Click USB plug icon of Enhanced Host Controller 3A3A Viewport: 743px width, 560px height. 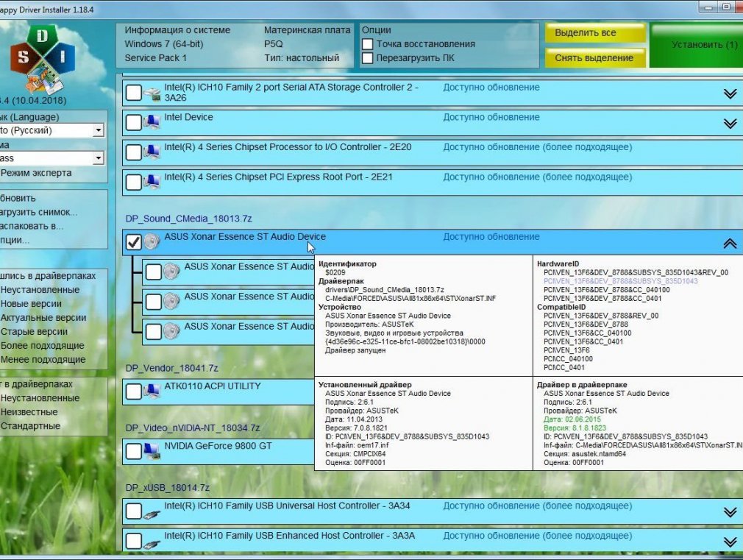coord(152,544)
